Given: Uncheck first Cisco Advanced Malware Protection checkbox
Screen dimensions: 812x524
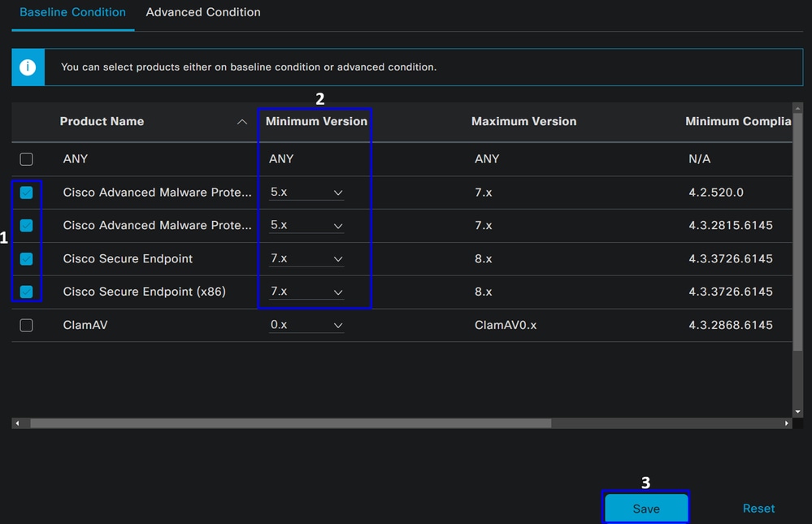Looking at the screenshot, I should (x=26, y=193).
